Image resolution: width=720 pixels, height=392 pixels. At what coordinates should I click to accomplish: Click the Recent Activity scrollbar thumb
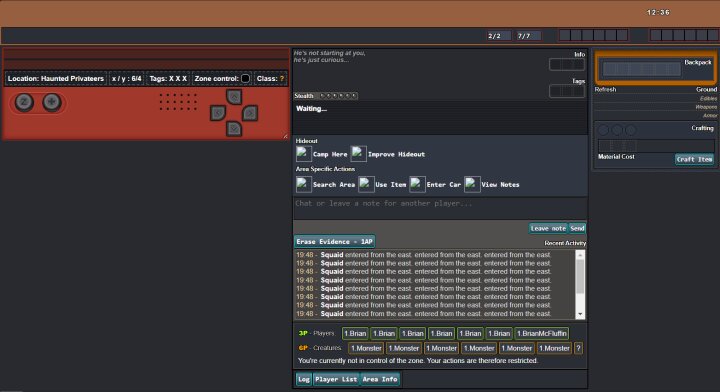click(580, 276)
